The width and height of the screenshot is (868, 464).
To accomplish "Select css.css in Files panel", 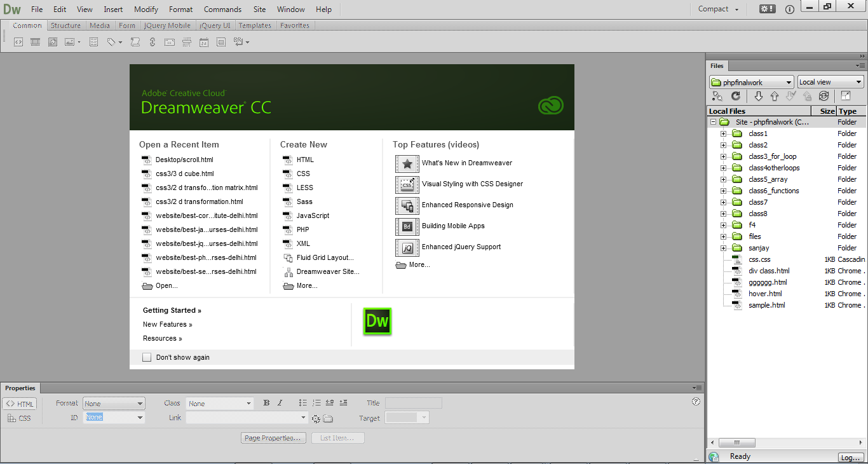I will [759, 259].
